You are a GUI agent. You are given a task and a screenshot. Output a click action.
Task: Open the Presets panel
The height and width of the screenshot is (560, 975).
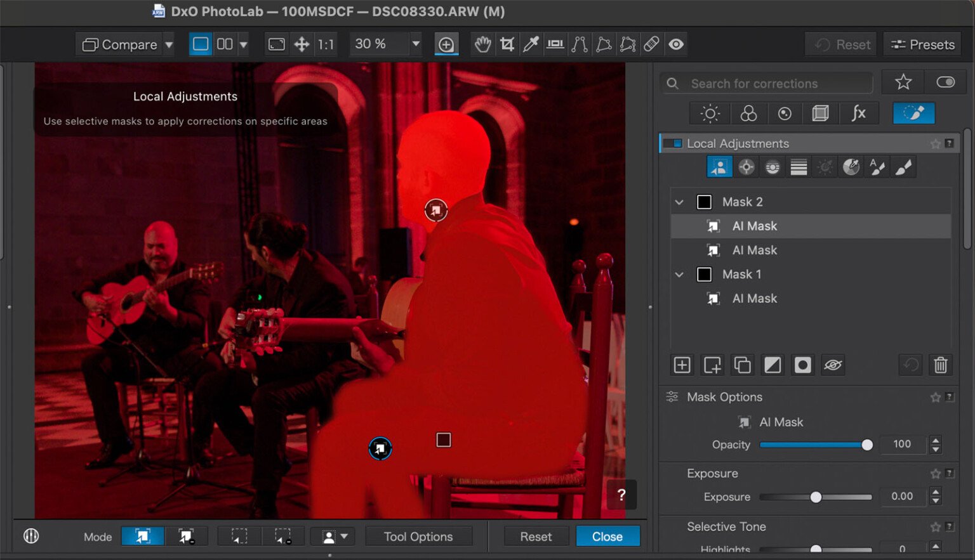pyautogui.click(x=922, y=44)
